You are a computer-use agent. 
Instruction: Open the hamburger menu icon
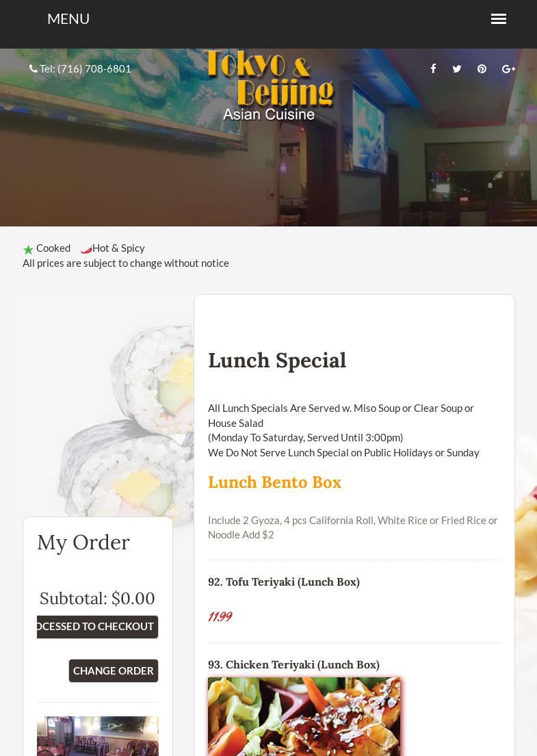(x=499, y=18)
